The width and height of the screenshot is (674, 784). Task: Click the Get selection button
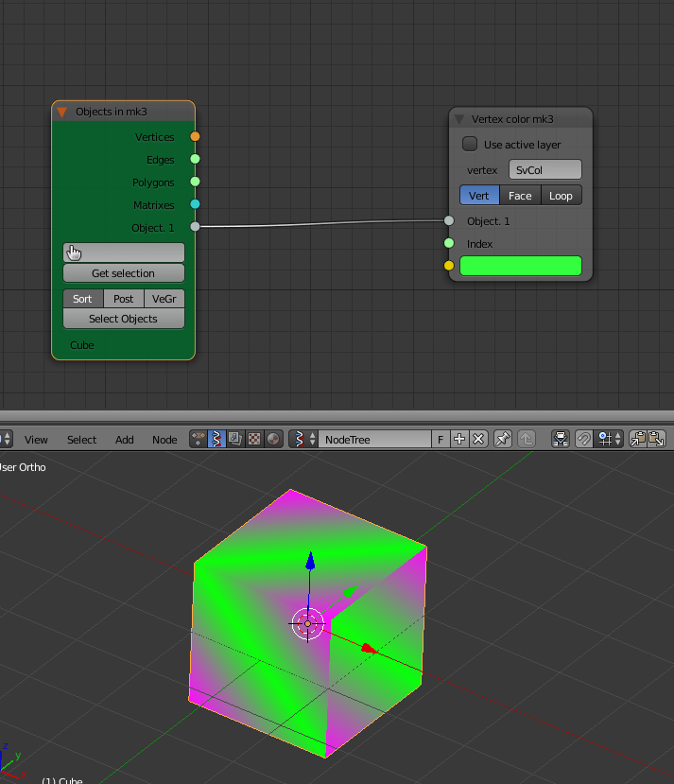(124, 273)
